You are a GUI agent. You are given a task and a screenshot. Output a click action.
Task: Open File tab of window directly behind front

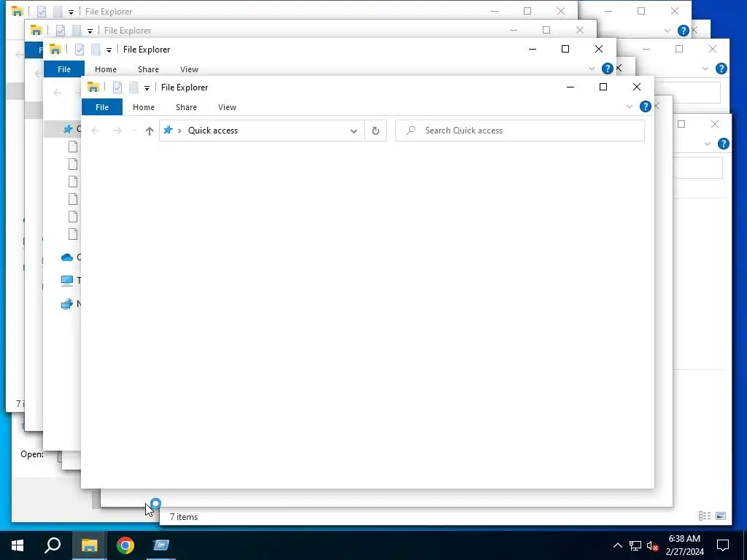pyautogui.click(x=64, y=69)
